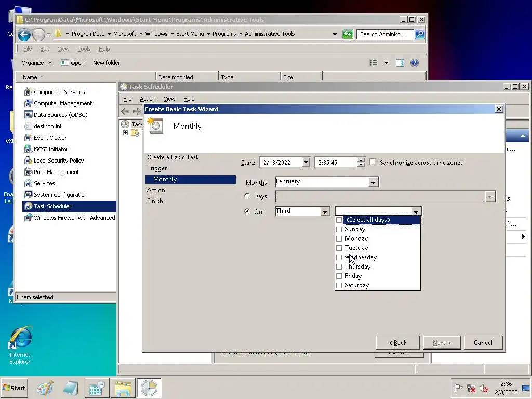Image resolution: width=532 pixels, height=399 pixels.
Task: Select Windows Firewall with Advanced shortcut
Action: click(70, 218)
